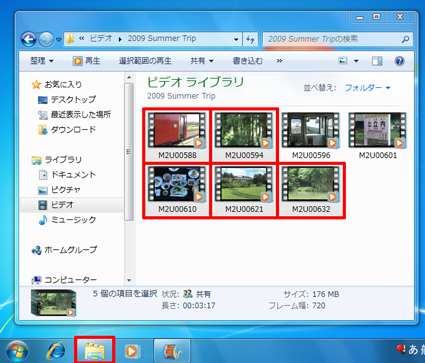425x363 pixels.
Task: Select video thumbnail M2U00596
Action: (x=311, y=135)
